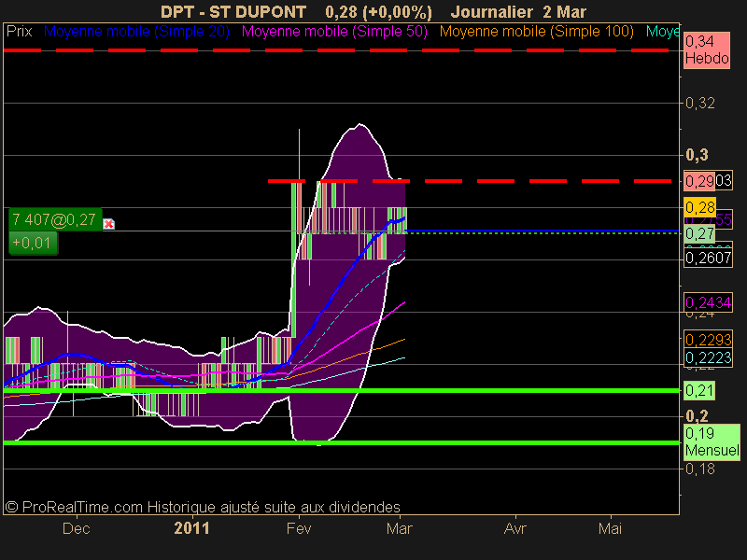
Task: Click the ProRealTime.com copyright text
Action: (x=203, y=507)
